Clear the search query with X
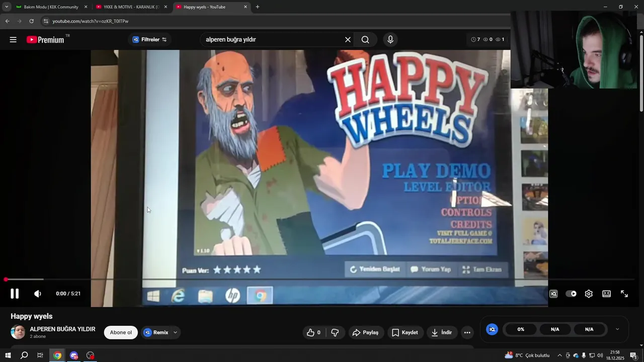Image resolution: width=644 pixels, height=362 pixels. [x=348, y=40]
